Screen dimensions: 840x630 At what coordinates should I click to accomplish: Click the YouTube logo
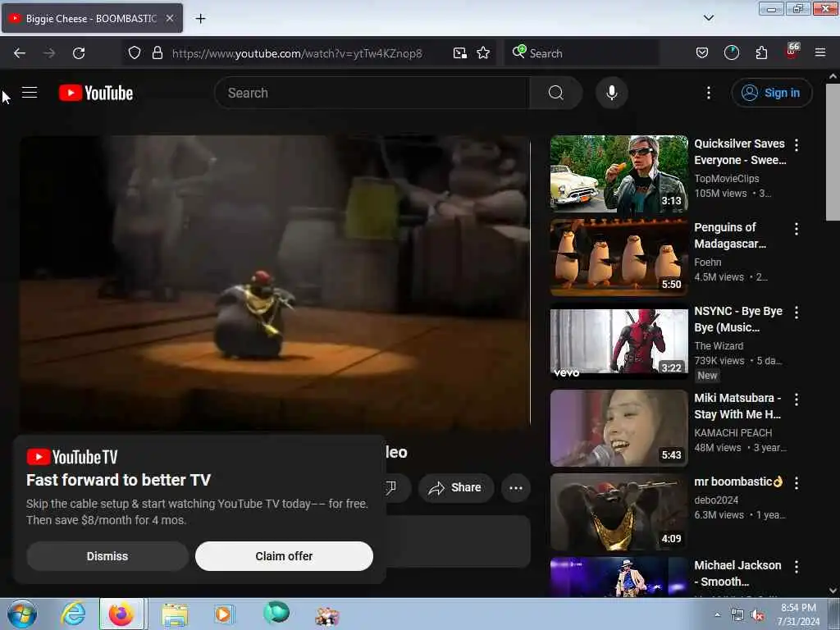96,94
